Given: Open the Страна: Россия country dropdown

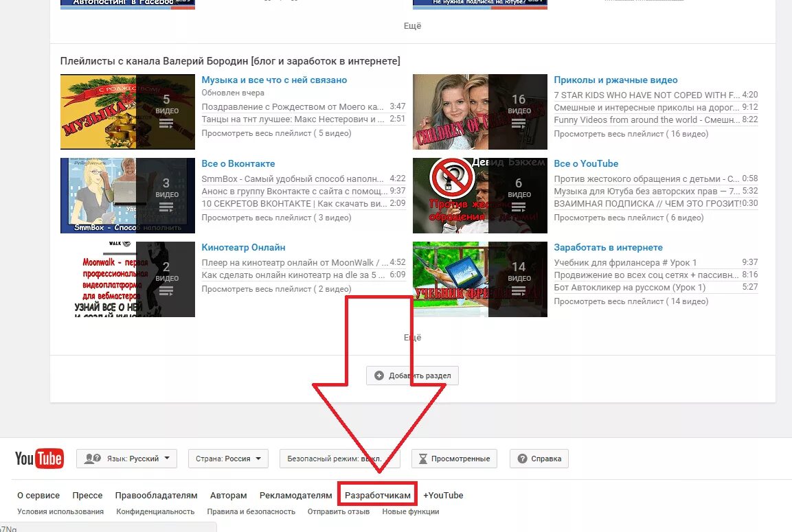Looking at the screenshot, I should [x=228, y=459].
